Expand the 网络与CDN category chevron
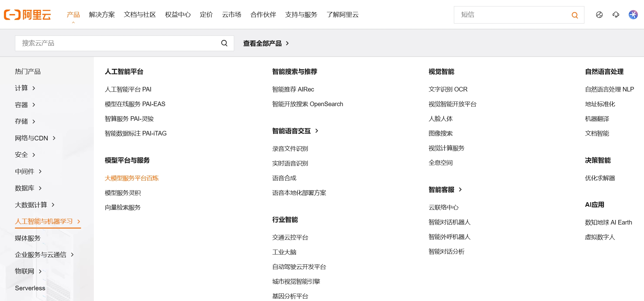 click(x=54, y=138)
